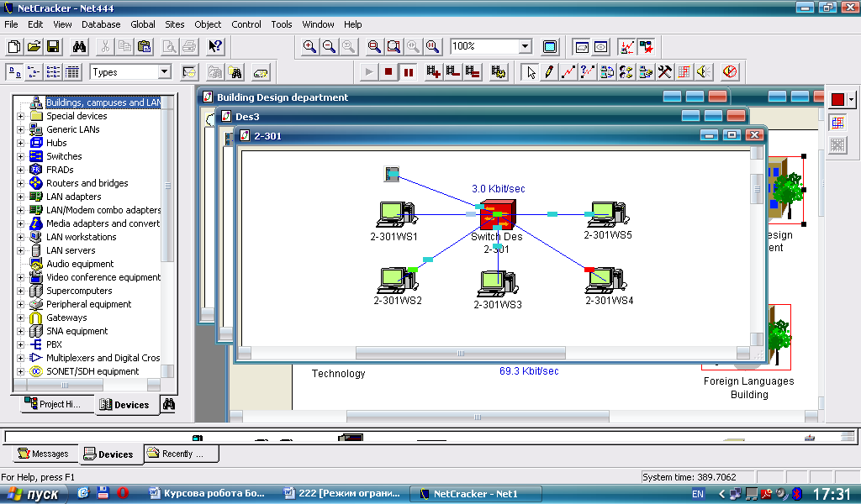Click the Zoom Out magnifier
This screenshot has height=504, width=861.
[x=329, y=46]
